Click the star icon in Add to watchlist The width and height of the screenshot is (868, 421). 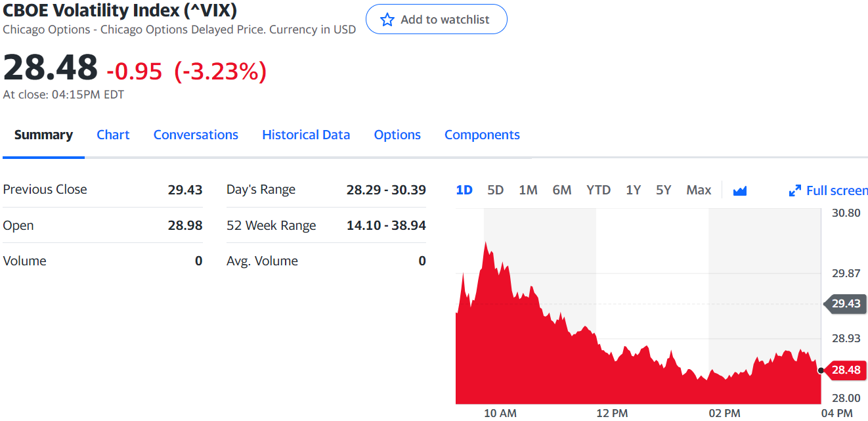click(387, 20)
